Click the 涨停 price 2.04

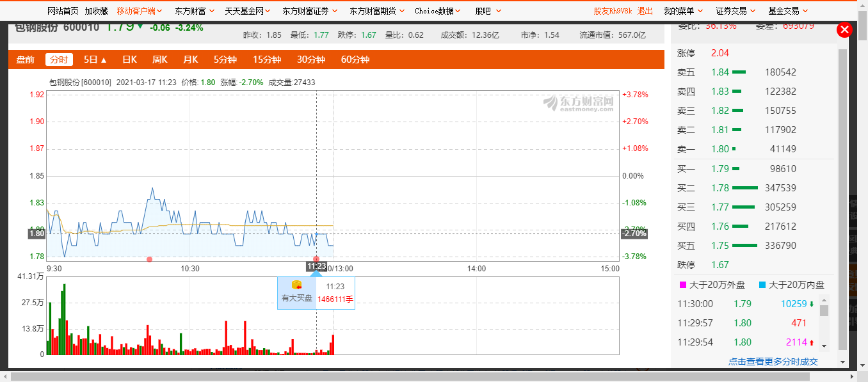(720, 53)
